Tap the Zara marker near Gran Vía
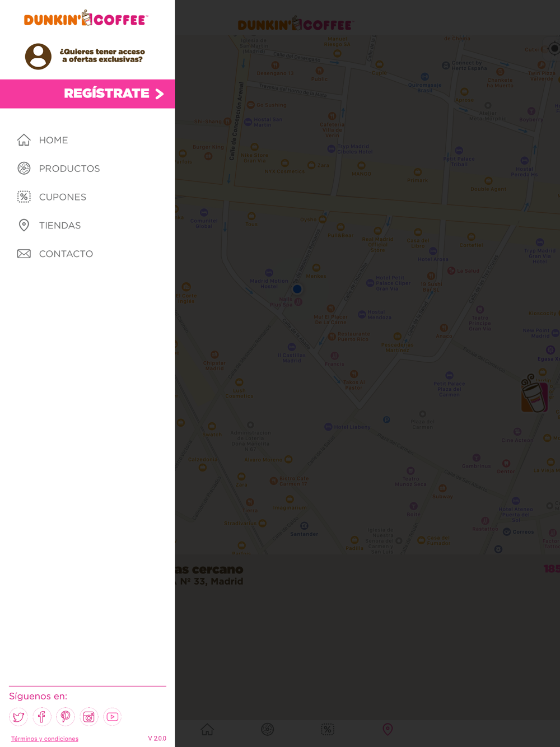560x747 pixels. pos(311,165)
